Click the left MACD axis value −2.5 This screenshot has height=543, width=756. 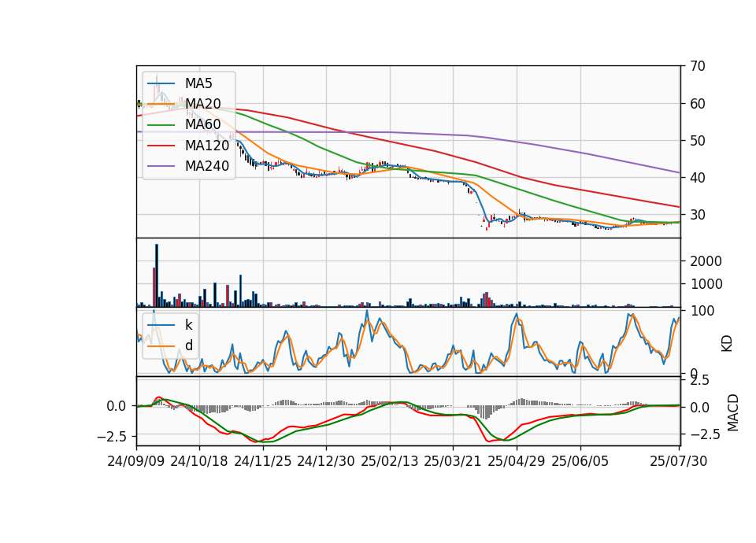(112, 437)
